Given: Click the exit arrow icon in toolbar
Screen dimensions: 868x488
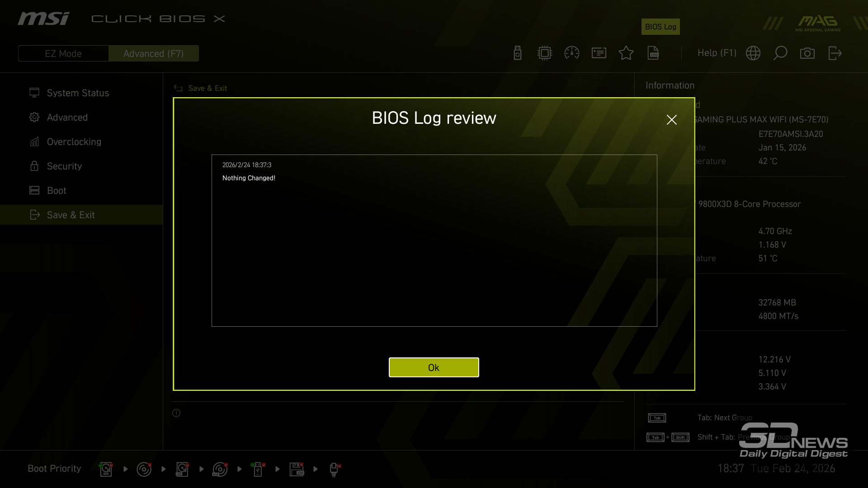Looking at the screenshot, I should (x=835, y=53).
